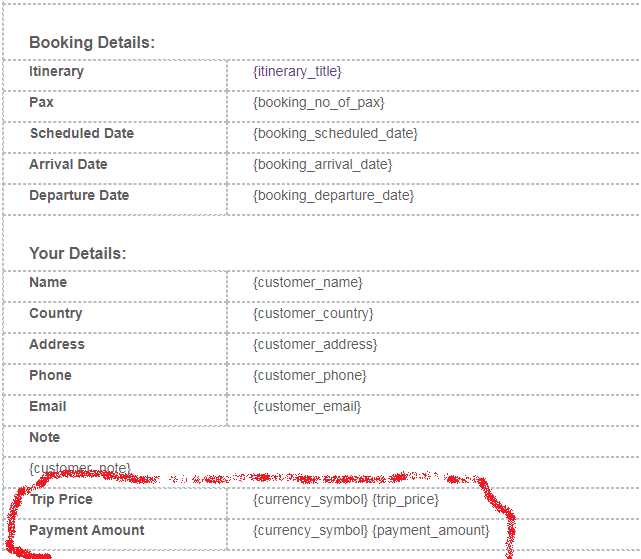Click the {customer_email} placeholder
Viewport: 641px width, 559px height.
307,407
